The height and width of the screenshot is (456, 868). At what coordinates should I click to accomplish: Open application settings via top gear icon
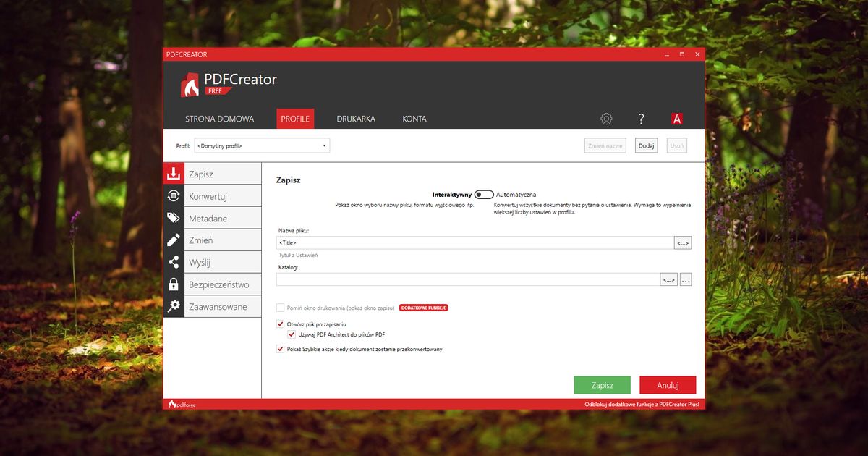[x=606, y=119]
